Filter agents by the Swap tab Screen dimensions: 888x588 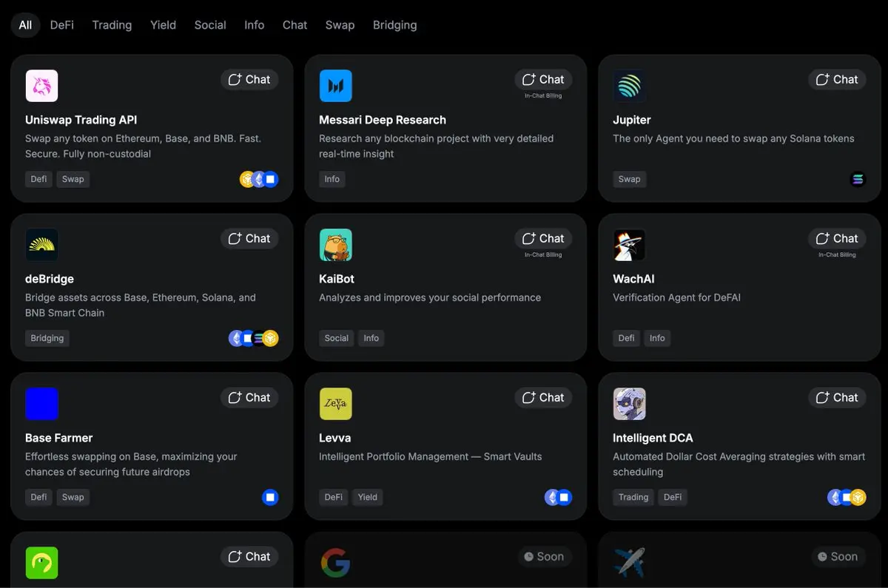[340, 24]
